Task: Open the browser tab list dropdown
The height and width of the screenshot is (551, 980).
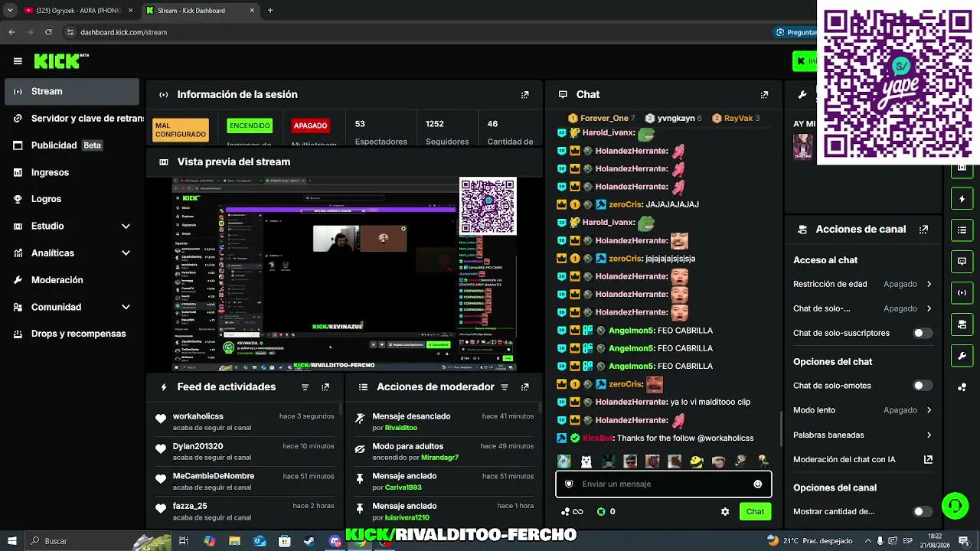Action: point(10,10)
